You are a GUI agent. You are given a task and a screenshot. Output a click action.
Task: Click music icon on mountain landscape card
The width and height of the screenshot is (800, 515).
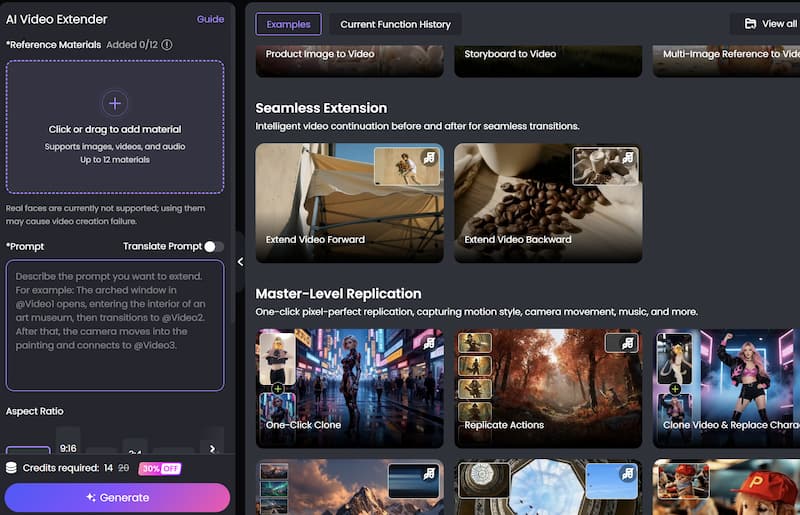coord(429,474)
